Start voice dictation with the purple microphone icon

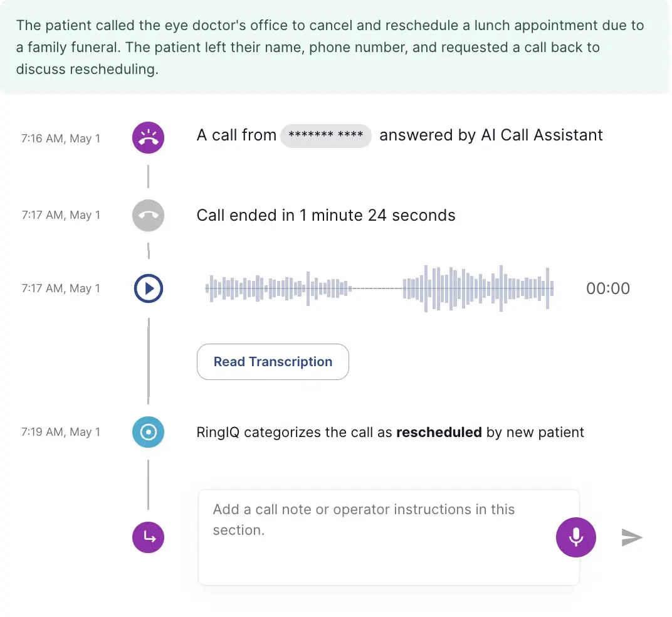pos(575,537)
